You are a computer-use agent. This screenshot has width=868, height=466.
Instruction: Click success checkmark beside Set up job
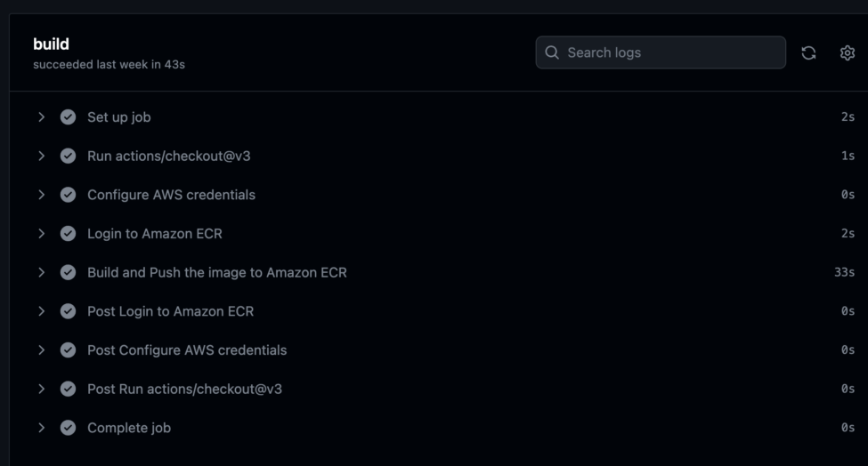point(68,117)
